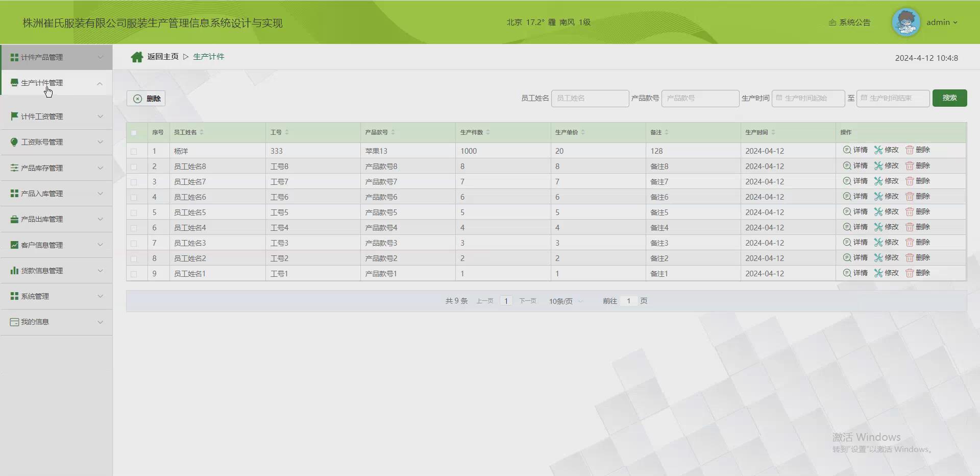The image size is (980, 476).
Task: Focus the 产品款号 search field
Action: coord(700,98)
